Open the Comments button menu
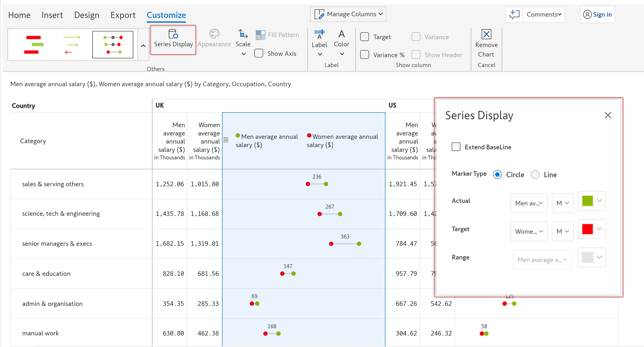644x347 pixels. (544, 15)
